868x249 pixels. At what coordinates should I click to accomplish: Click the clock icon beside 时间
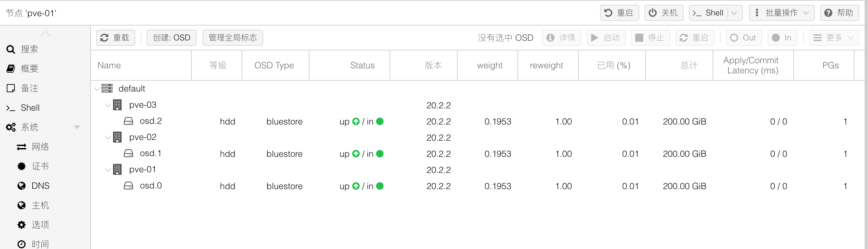coord(22,244)
